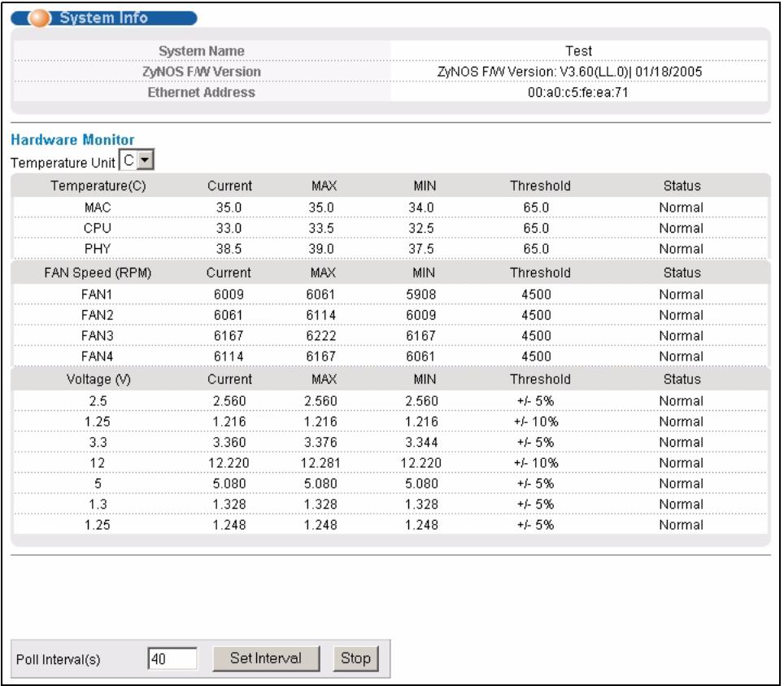Click the Voltage (V) section header
Viewport: 784px width, 686px height.
click(98, 379)
